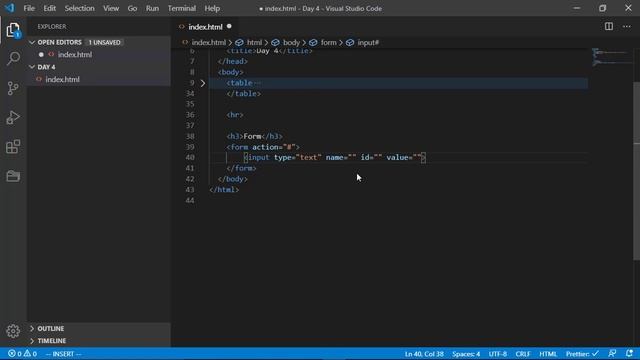640x360 pixels.
Task: Open the Run and Debug view
Action: point(13,118)
